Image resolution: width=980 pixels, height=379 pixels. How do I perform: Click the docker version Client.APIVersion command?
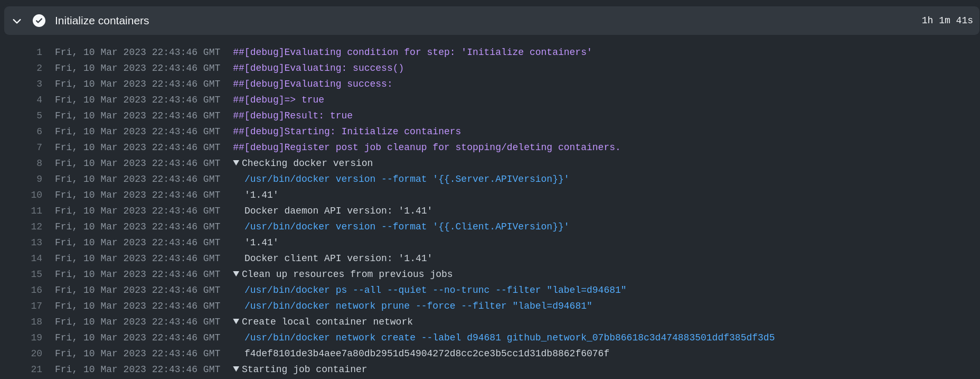pos(407,227)
